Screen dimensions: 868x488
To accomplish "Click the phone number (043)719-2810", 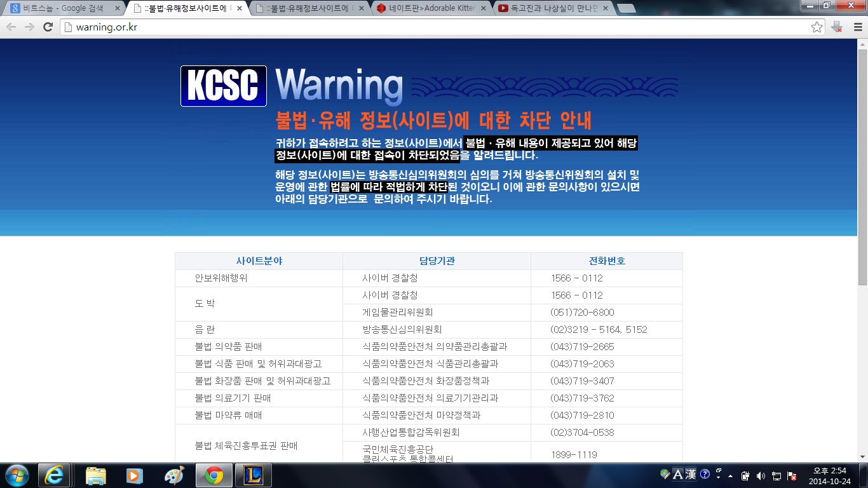I will click(582, 416).
